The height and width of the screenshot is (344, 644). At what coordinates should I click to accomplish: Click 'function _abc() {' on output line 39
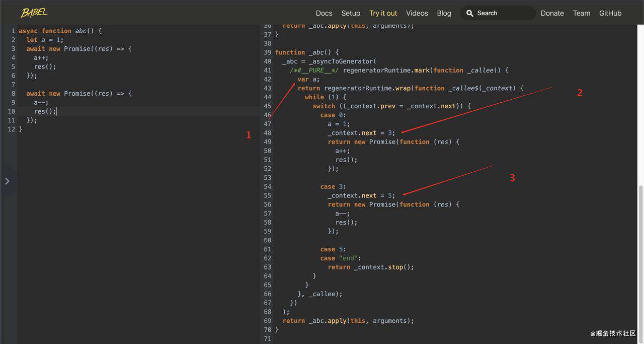[x=307, y=52]
